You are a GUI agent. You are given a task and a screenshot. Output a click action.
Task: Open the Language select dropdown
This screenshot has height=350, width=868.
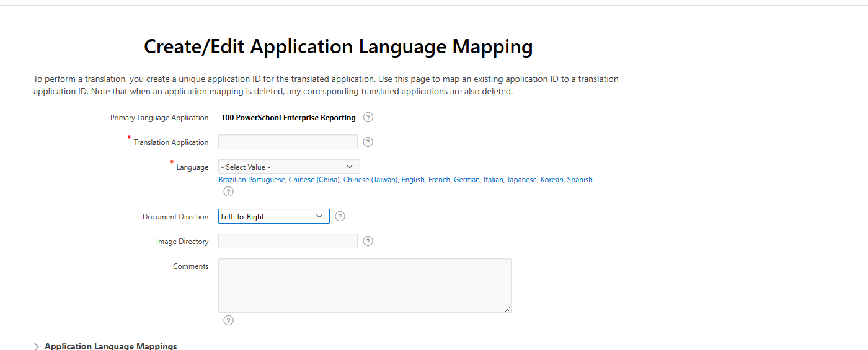(289, 167)
